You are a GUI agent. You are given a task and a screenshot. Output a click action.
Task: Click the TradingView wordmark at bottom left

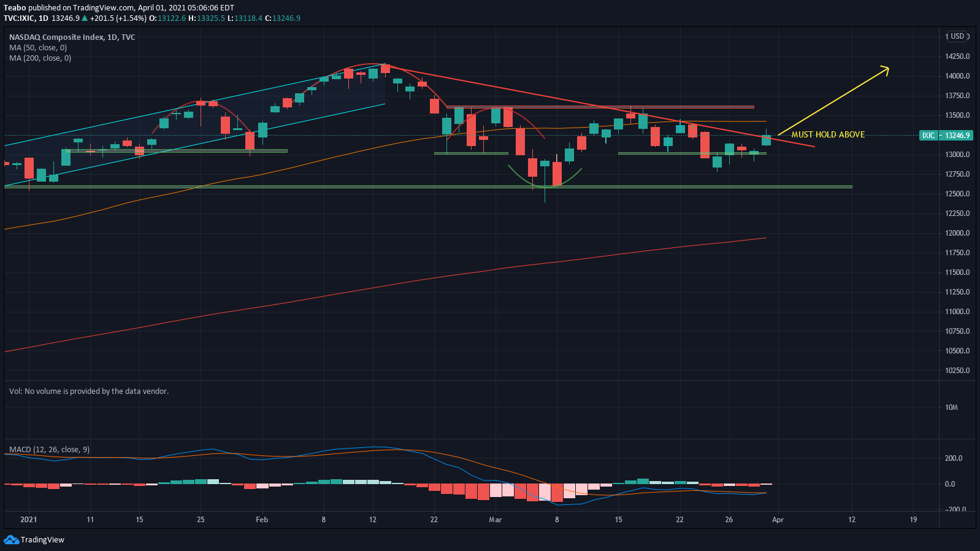(42, 540)
